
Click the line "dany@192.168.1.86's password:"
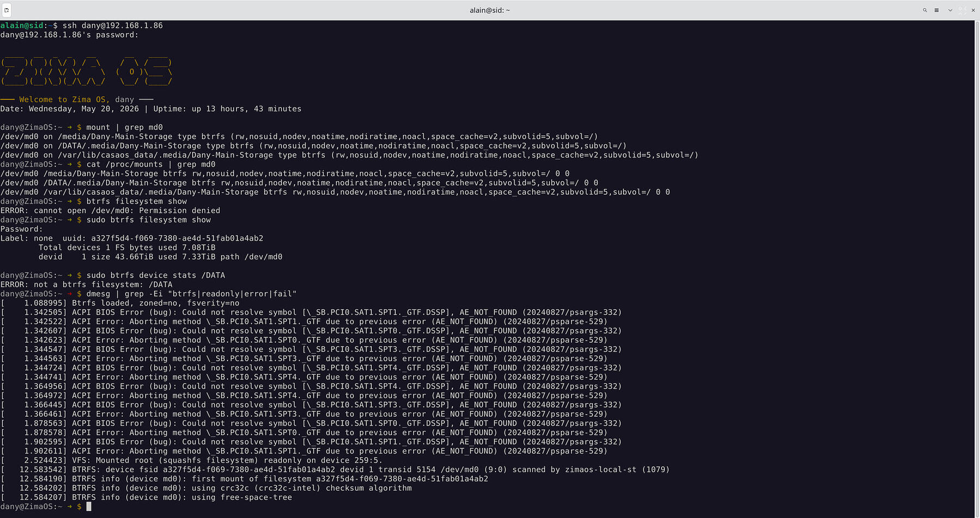(69, 35)
